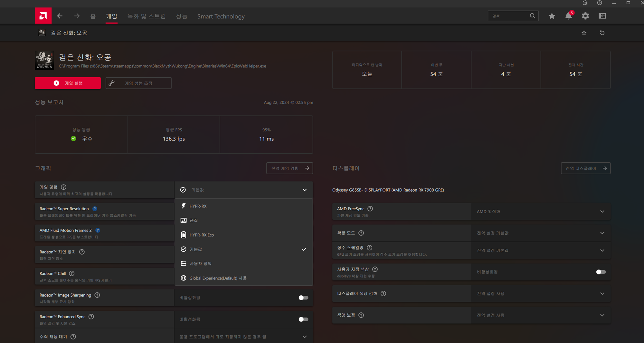Click help icon beside Radeon 지연 방지
This screenshot has height=343, width=644.
(82, 252)
